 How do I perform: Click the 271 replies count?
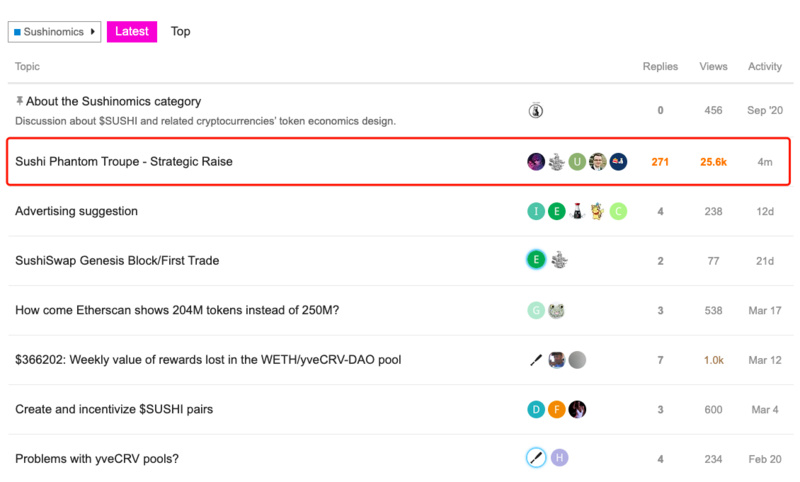coord(660,162)
